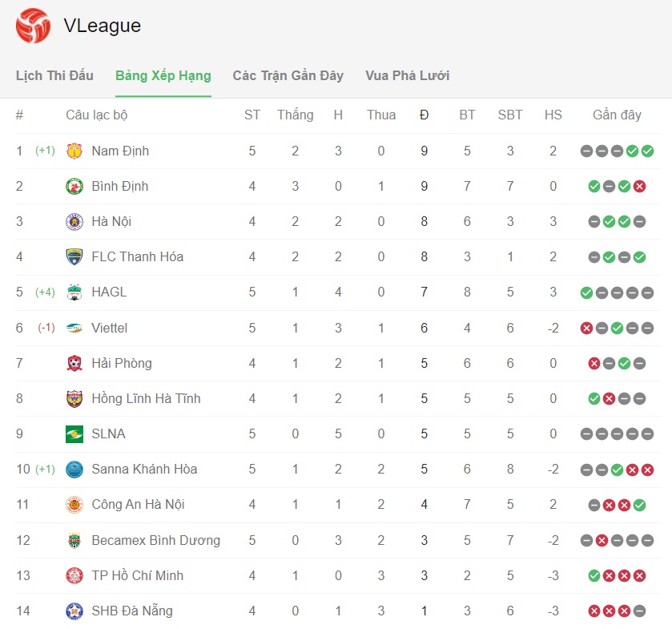Click the ST column header
This screenshot has width=672, height=629.
click(251, 115)
